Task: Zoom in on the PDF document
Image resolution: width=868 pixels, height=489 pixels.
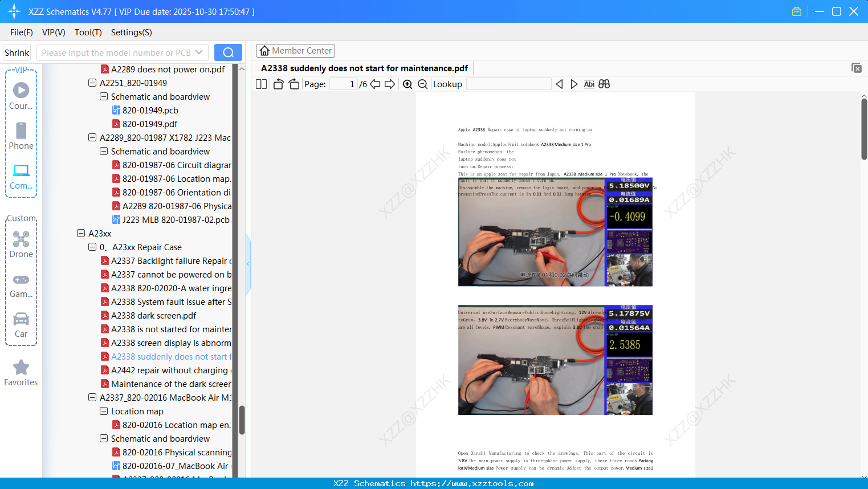Action: pyautogui.click(x=407, y=84)
